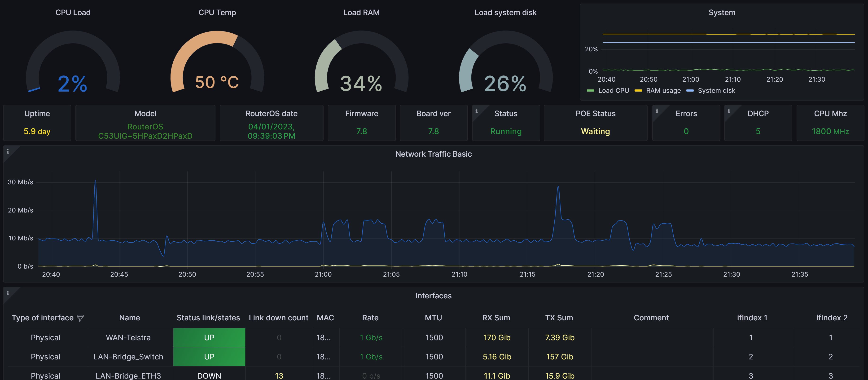Click Network Traffic Basic panel info icon
The width and height of the screenshot is (868, 380).
pos(8,151)
